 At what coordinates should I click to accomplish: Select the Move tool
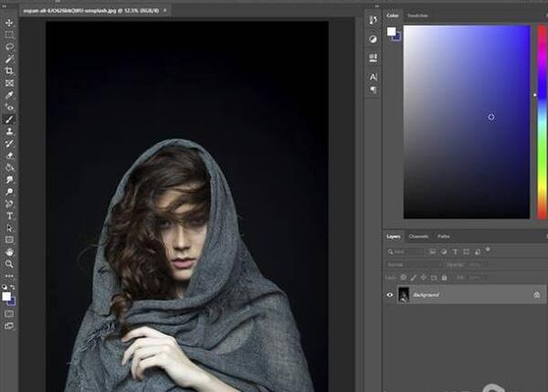pyautogui.click(x=9, y=23)
